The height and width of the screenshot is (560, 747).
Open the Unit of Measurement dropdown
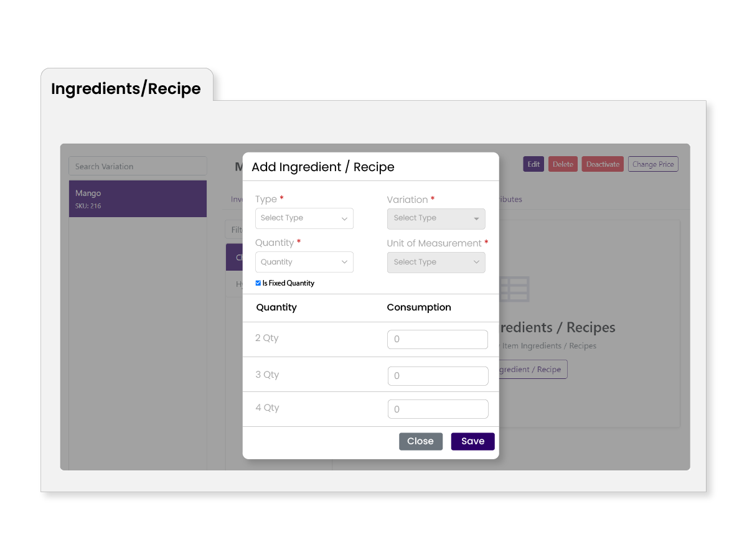coord(436,262)
